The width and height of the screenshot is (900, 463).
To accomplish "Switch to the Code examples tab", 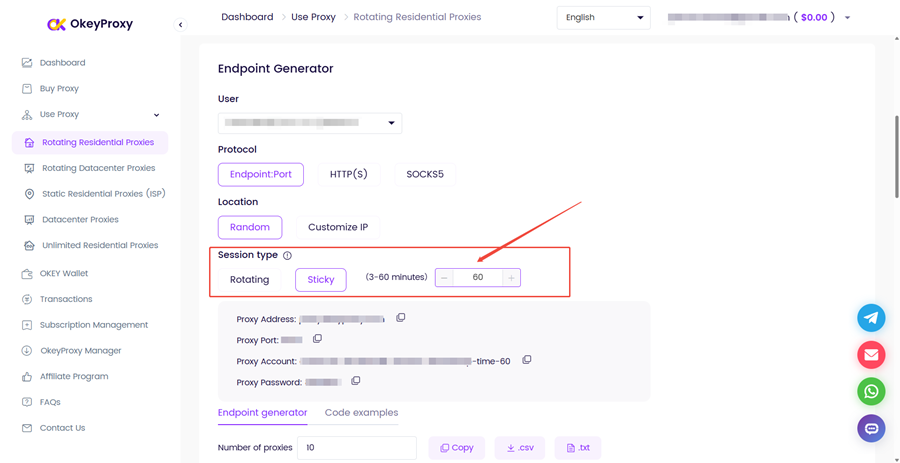I will tap(361, 413).
